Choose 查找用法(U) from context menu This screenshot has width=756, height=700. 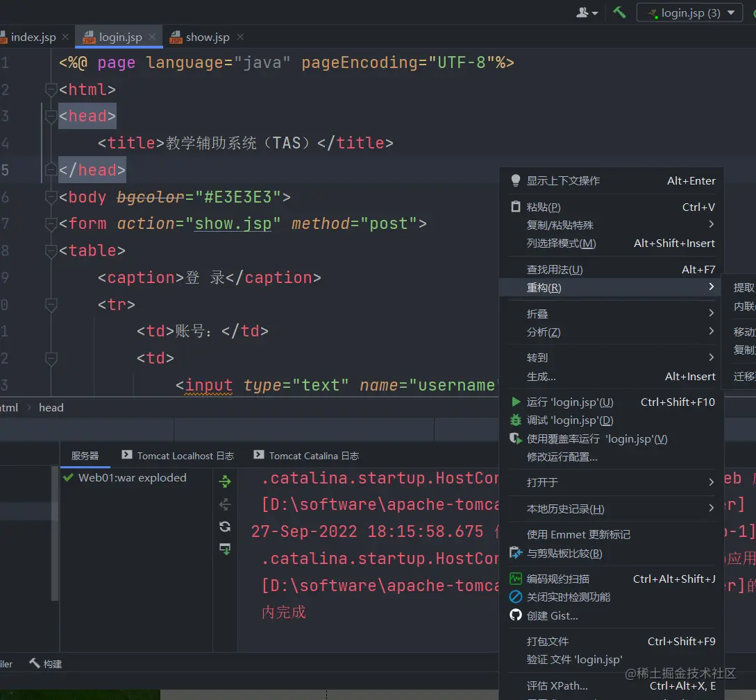point(612,270)
